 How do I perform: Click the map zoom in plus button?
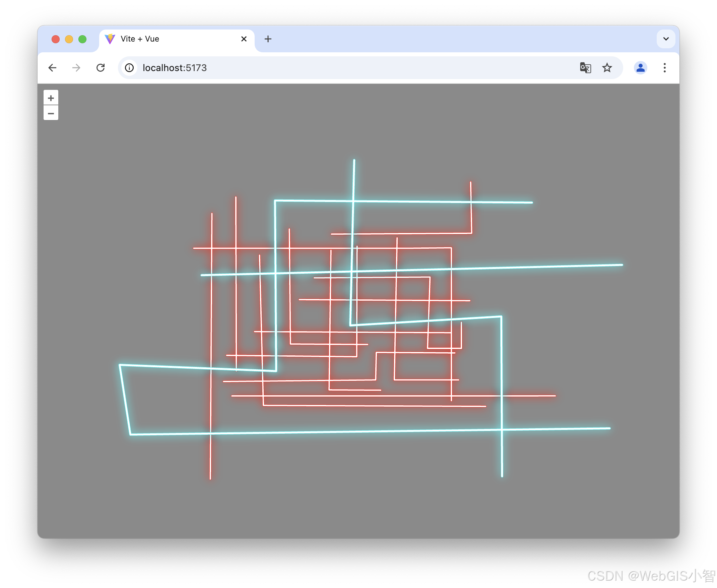[x=51, y=98]
